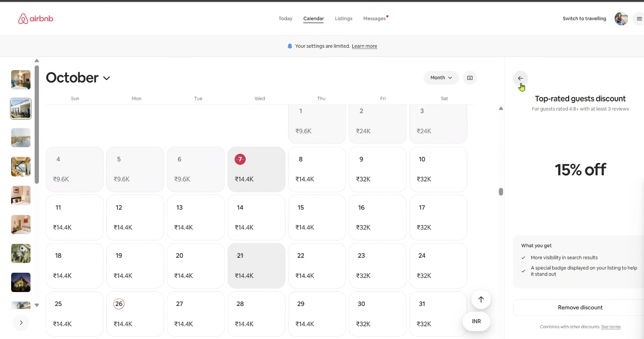Expand the listing sidebar with chevron

pyautogui.click(x=21, y=322)
